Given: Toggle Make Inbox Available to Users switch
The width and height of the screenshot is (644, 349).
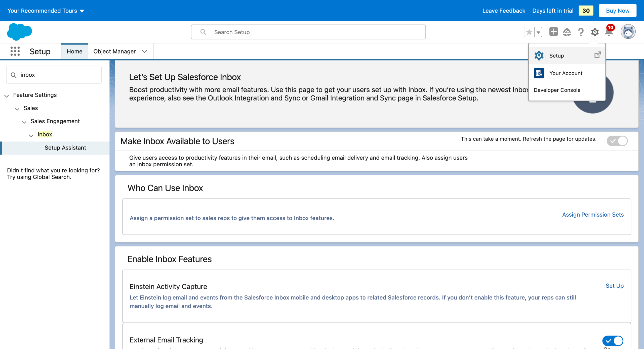Looking at the screenshot, I should [x=617, y=141].
